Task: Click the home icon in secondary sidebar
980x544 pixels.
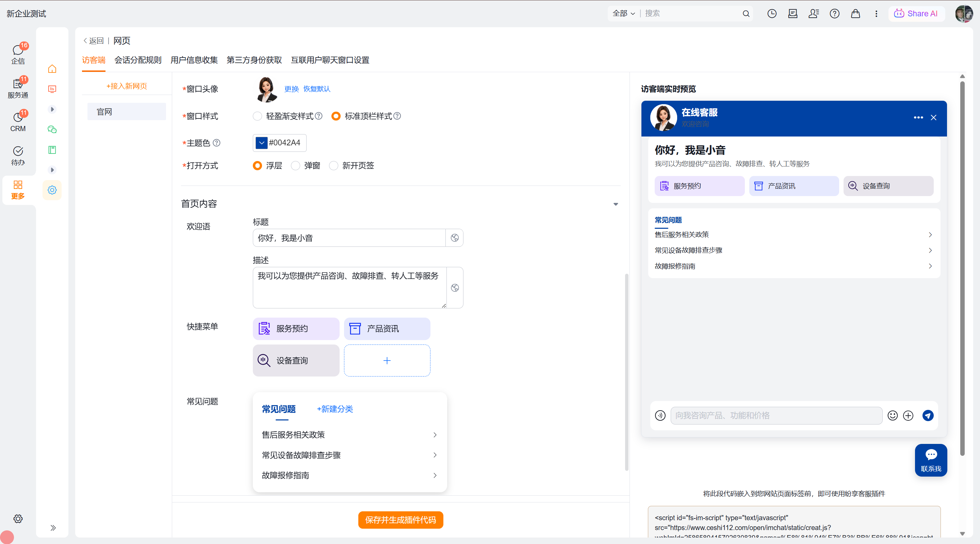Action: pos(52,69)
